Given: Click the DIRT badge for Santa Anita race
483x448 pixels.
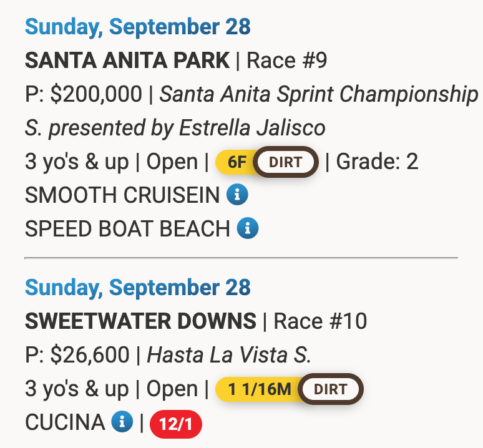Looking at the screenshot, I should point(285,162).
